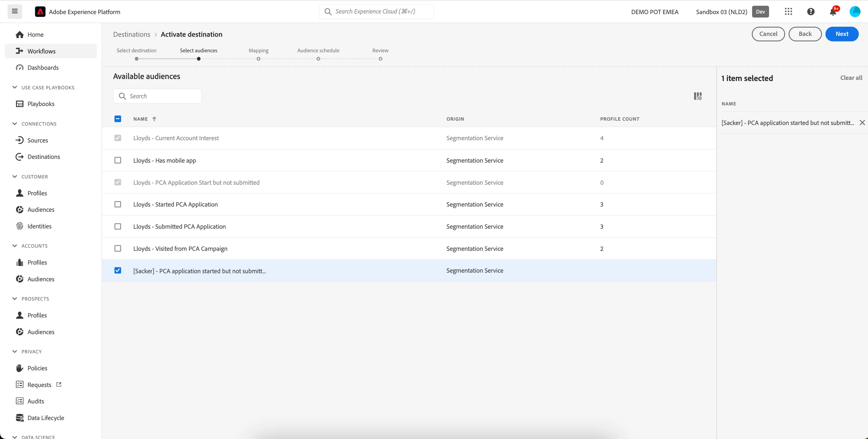Collapse the Connections section

14,124
